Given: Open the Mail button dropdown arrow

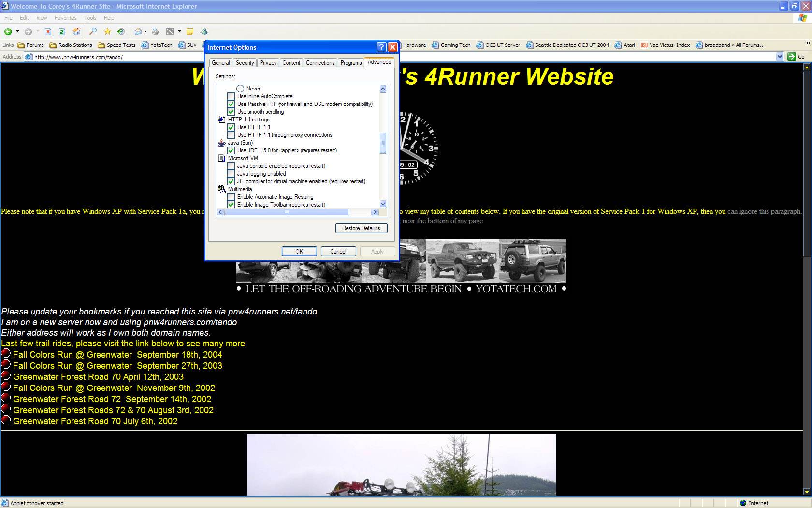Looking at the screenshot, I should tap(145, 31).
